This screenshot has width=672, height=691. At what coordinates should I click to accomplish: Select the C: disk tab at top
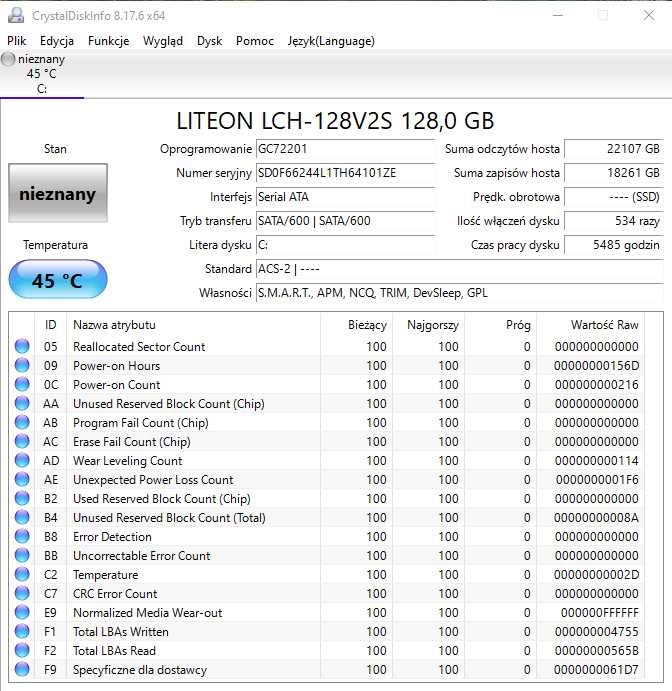tap(42, 74)
